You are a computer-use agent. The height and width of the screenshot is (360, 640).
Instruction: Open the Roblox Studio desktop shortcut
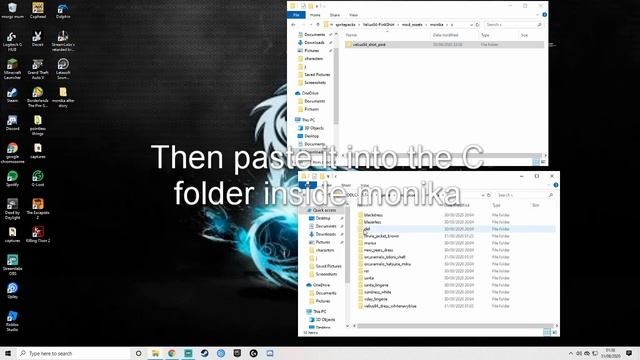coord(12,320)
